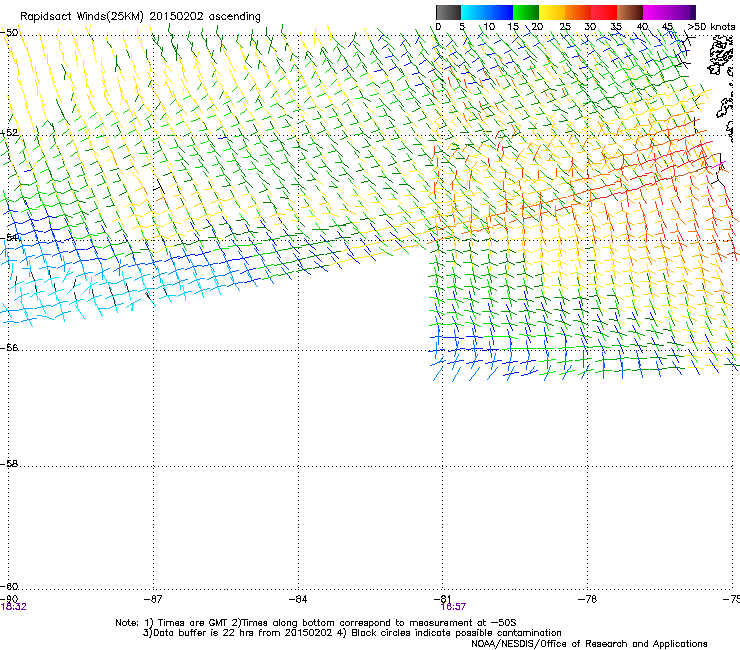
Task: Click the orange 25-30 knots legend segment
Action: [x=578, y=12]
